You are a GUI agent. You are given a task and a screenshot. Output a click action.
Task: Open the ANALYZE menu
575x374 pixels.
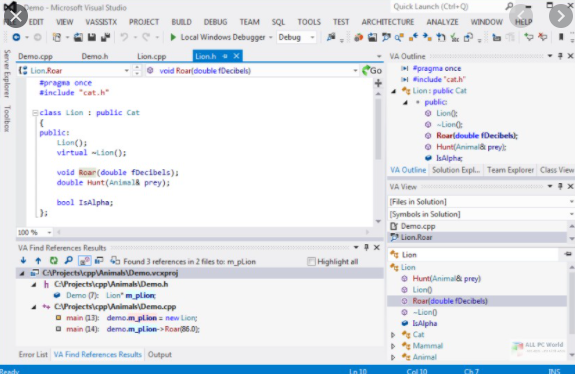442,22
